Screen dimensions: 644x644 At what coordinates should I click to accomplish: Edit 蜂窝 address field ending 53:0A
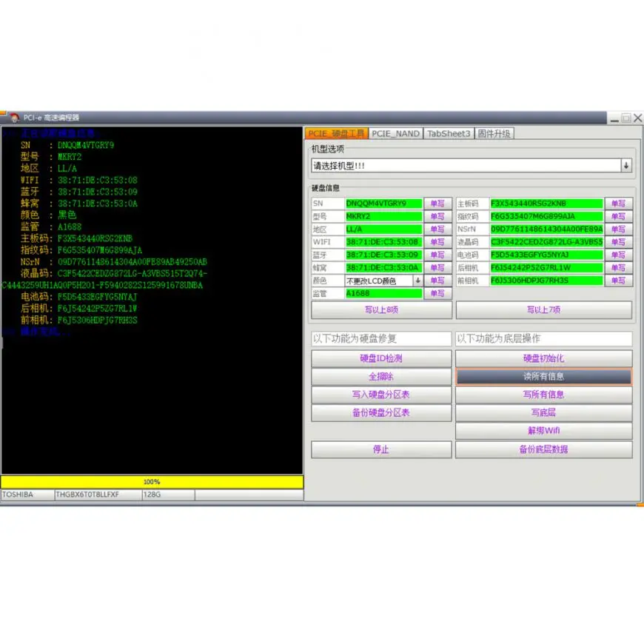[x=384, y=268]
